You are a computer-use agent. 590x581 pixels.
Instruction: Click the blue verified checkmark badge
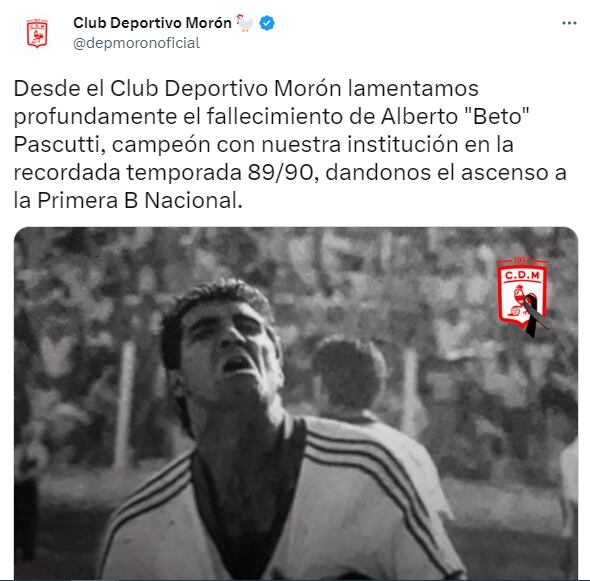267,23
